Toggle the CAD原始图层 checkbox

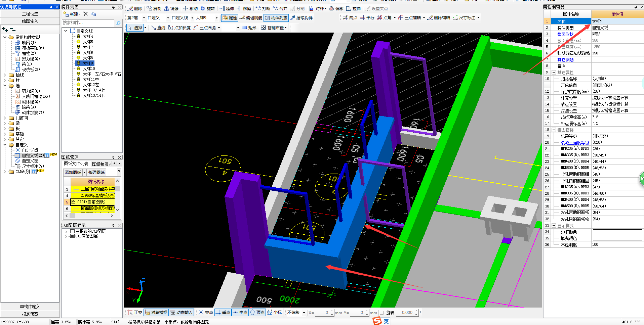72,236
